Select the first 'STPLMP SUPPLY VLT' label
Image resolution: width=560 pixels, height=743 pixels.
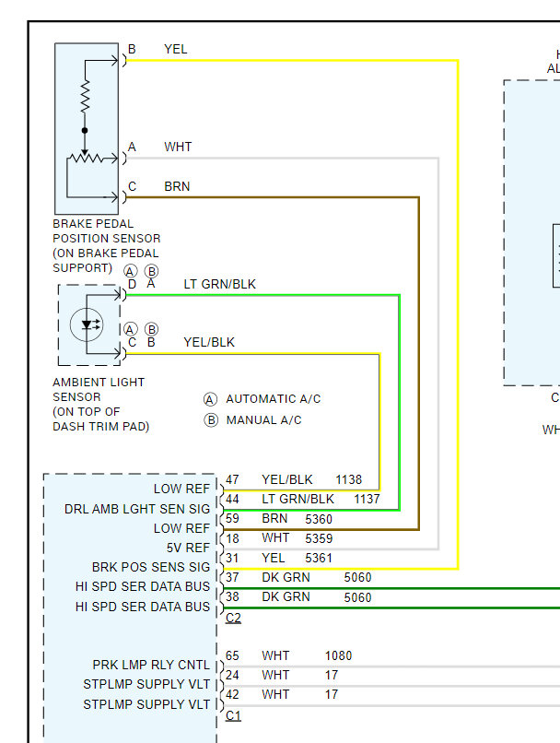click(x=146, y=684)
